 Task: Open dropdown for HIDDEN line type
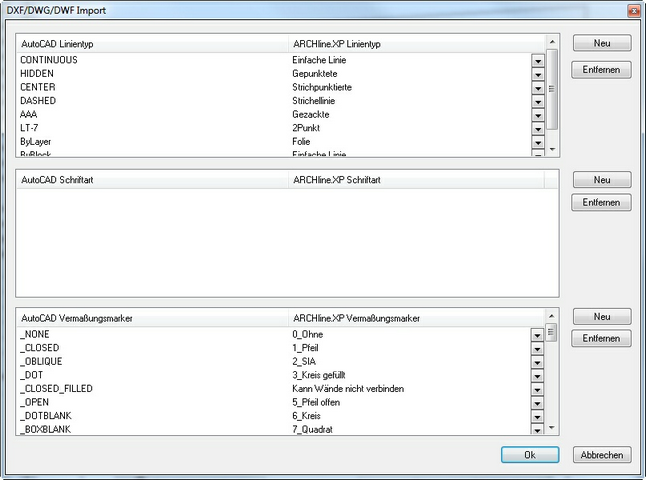[538, 75]
